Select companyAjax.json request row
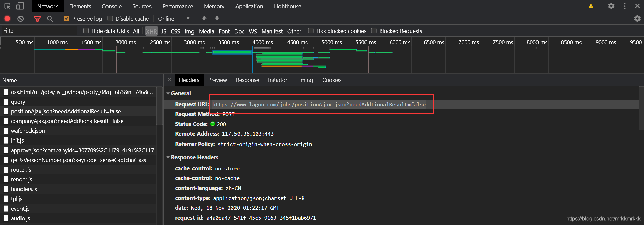The height and width of the screenshot is (225, 644). point(78,121)
